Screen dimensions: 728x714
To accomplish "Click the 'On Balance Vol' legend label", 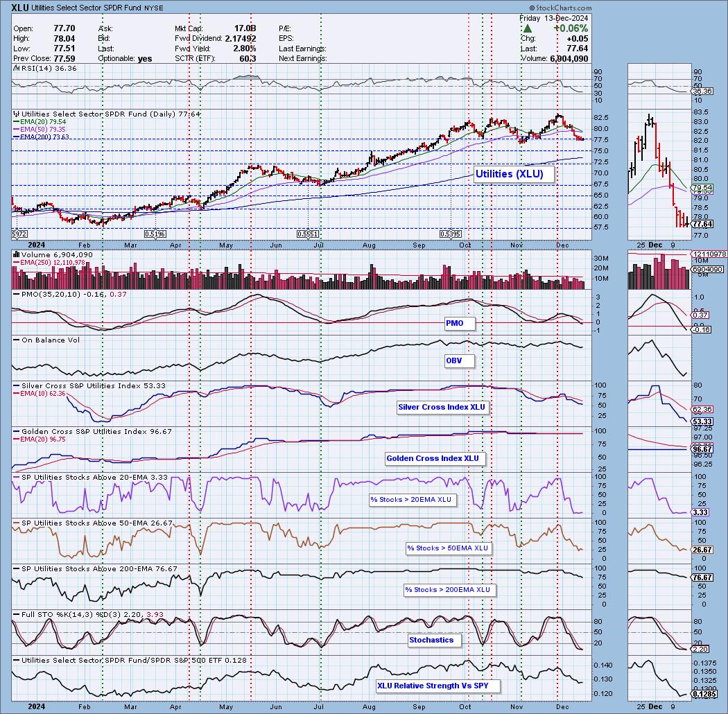I will click(46, 340).
